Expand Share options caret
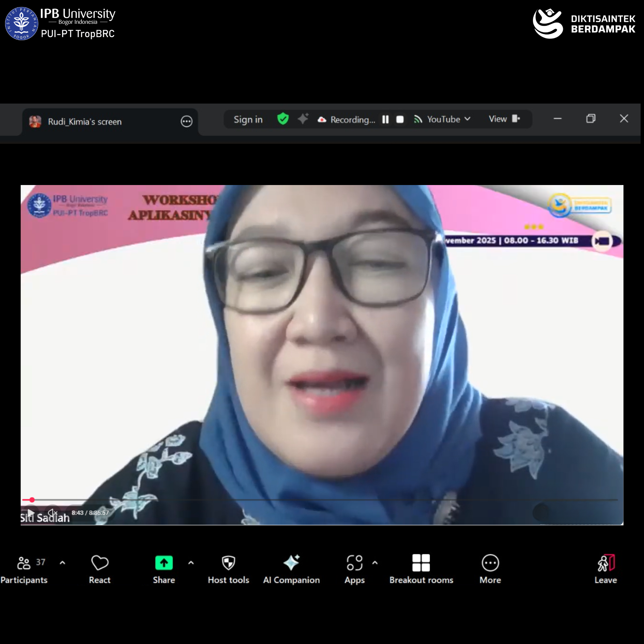Screen dimensions: 644x644 [191, 563]
